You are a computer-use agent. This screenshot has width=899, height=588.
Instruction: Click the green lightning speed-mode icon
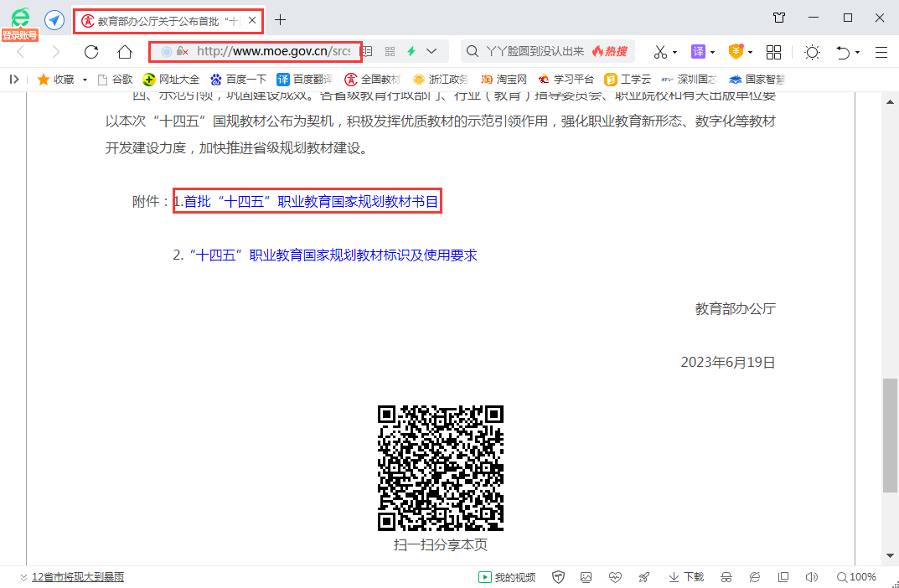point(411,52)
